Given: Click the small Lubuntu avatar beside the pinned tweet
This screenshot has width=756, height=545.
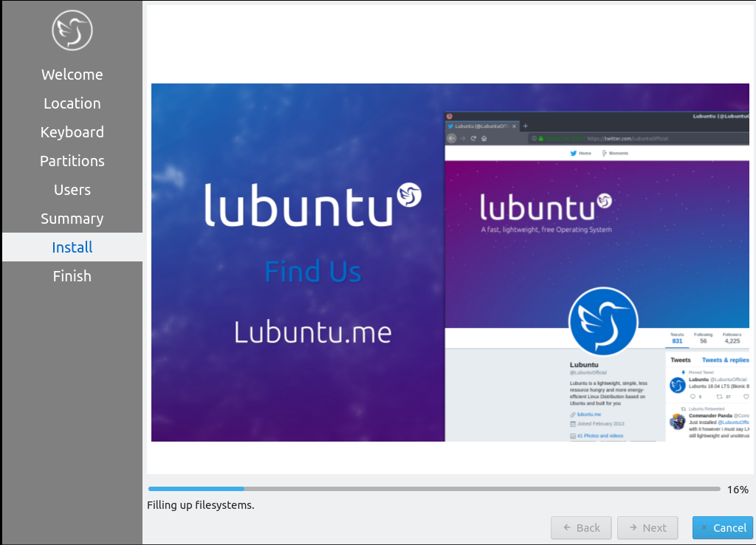Looking at the screenshot, I should tap(677, 385).
